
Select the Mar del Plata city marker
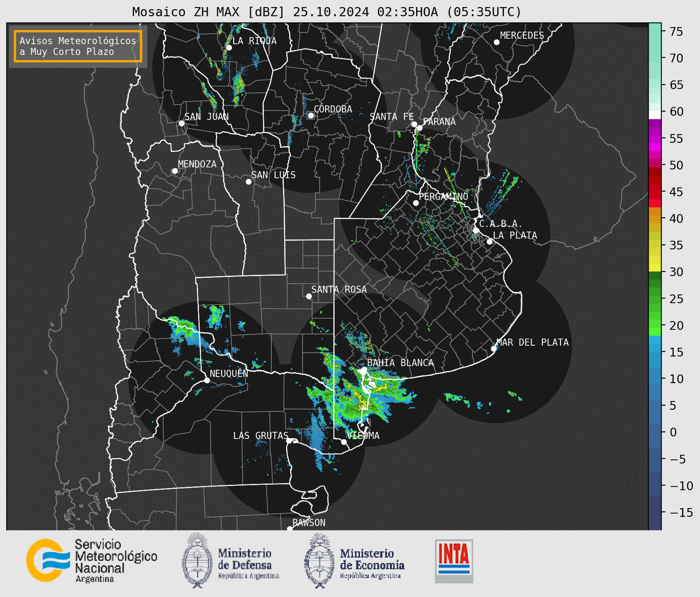point(494,349)
